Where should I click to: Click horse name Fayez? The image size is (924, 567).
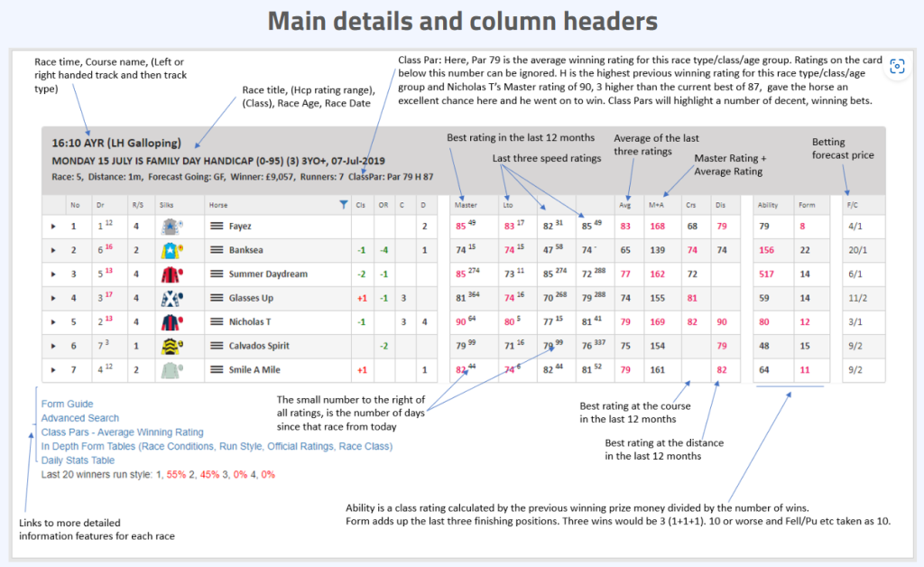(240, 227)
